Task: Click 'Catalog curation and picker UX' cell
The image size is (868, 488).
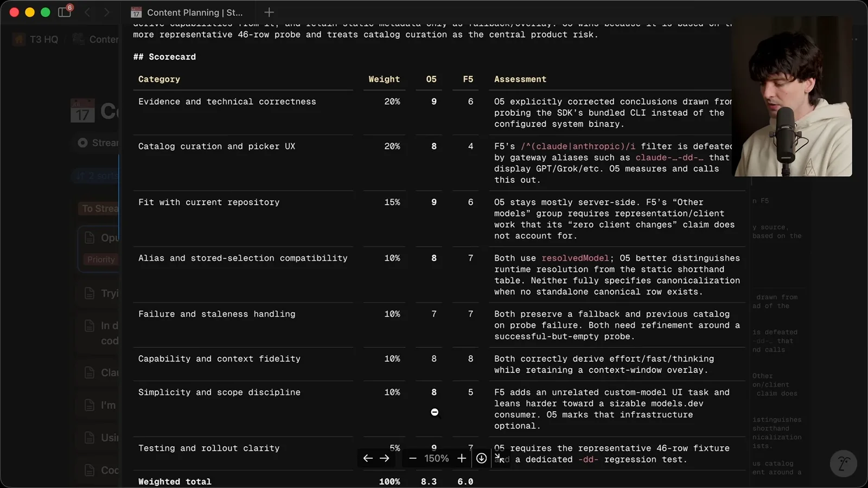Action: (x=217, y=146)
